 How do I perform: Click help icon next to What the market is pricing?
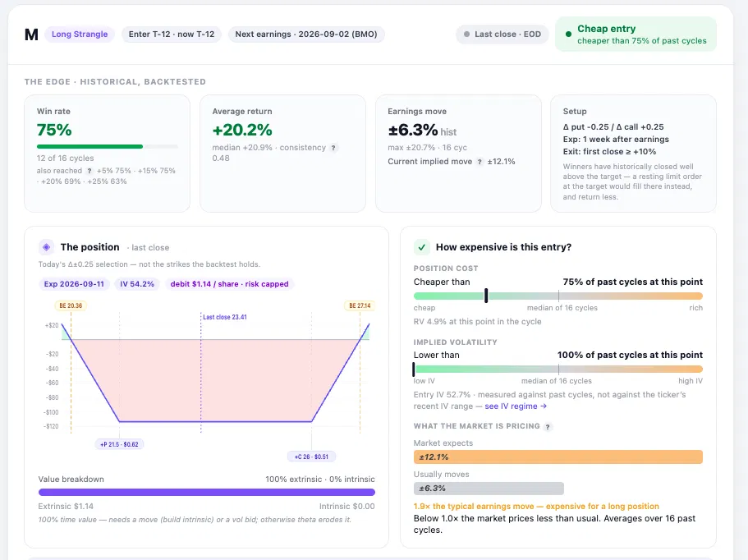[548, 427]
